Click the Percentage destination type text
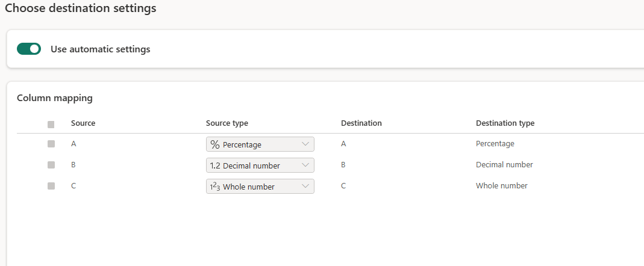Viewport: 644px width, 266px height. point(495,144)
